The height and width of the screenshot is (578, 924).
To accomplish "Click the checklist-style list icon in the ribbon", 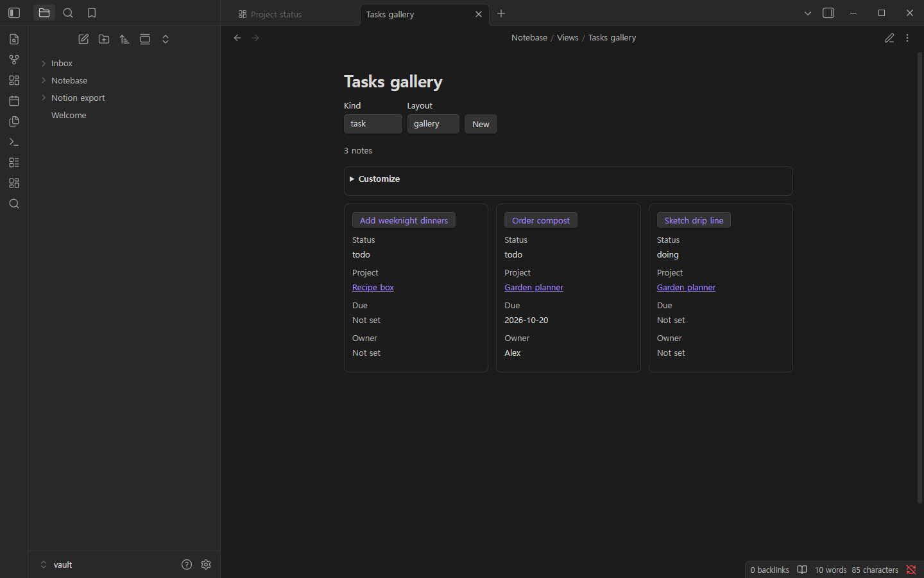I will (x=14, y=162).
